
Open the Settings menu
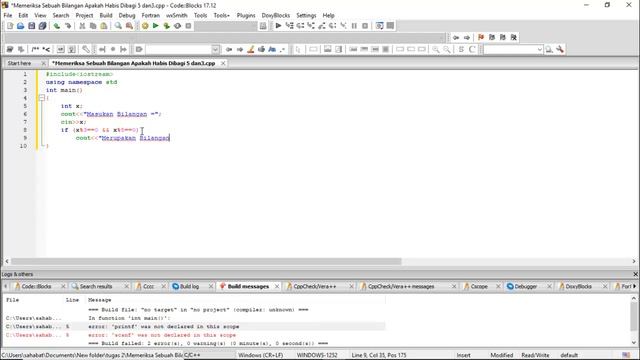(x=306, y=15)
